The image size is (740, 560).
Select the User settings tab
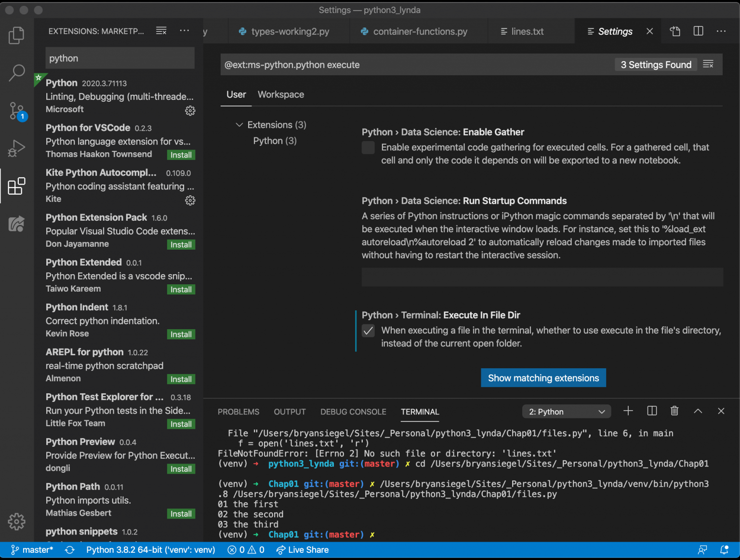pyautogui.click(x=236, y=94)
